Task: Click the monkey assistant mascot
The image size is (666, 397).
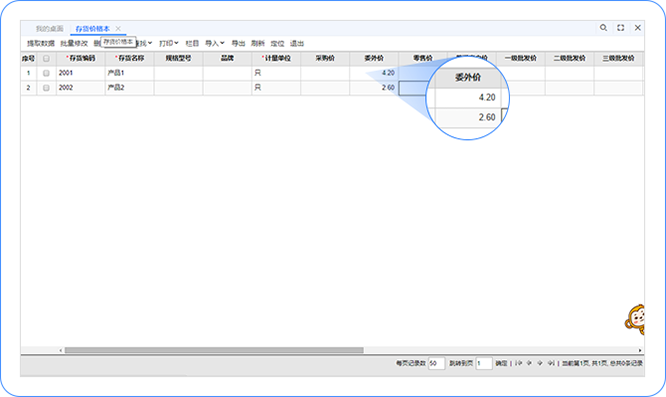Action: pyautogui.click(x=635, y=320)
